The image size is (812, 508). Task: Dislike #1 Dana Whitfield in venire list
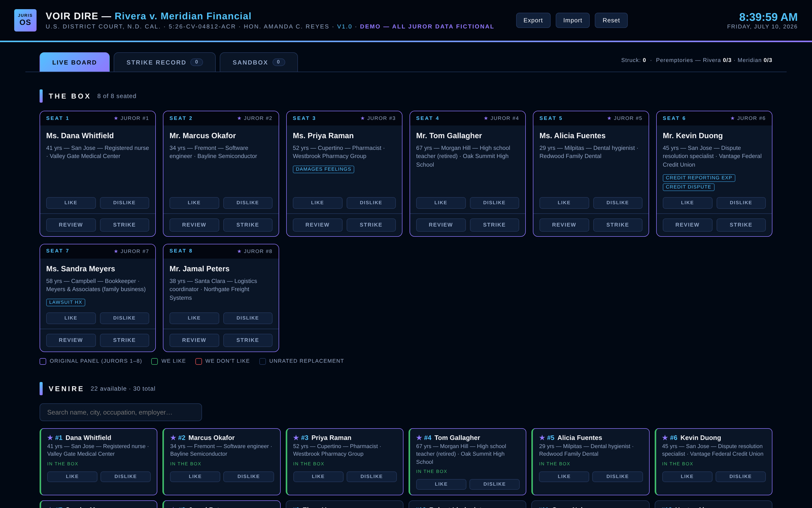pyautogui.click(x=125, y=477)
